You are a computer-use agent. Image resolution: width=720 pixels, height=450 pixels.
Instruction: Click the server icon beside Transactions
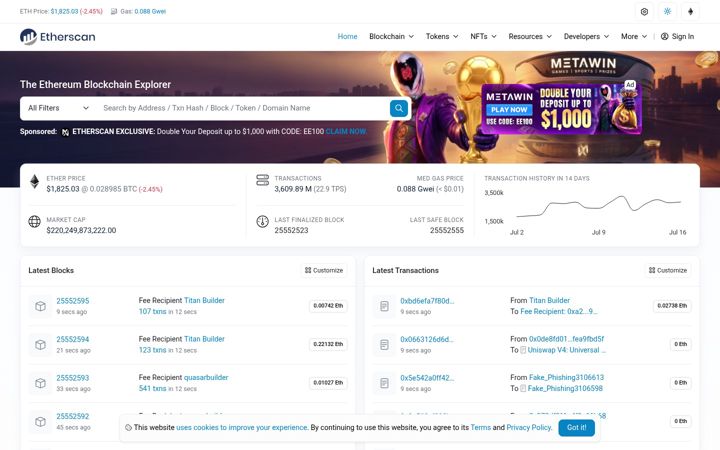point(262,180)
